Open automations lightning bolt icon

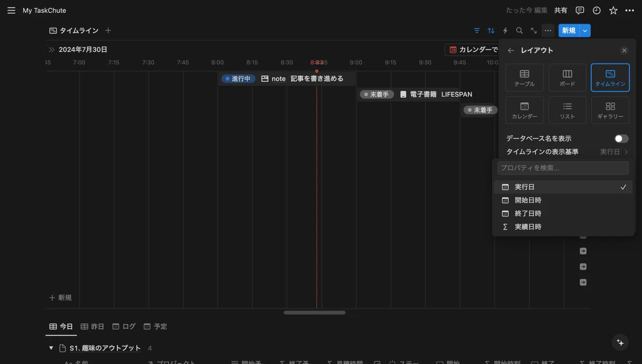(505, 30)
